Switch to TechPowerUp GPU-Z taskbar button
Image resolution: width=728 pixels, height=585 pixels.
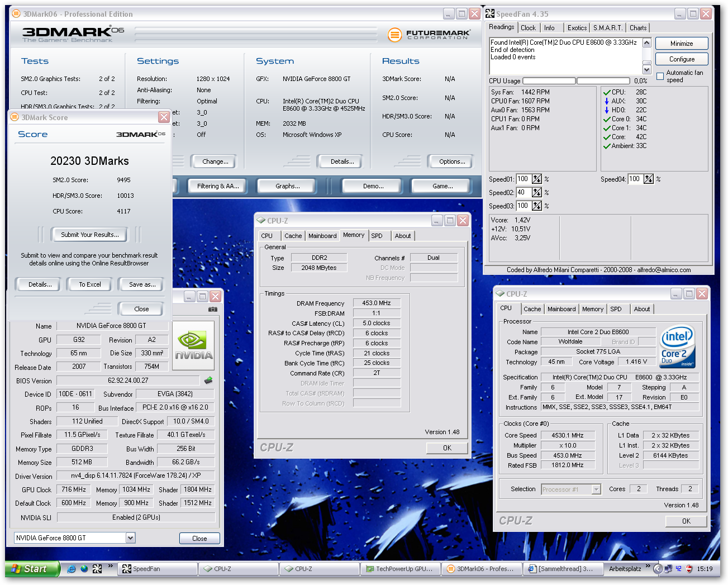click(x=400, y=569)
